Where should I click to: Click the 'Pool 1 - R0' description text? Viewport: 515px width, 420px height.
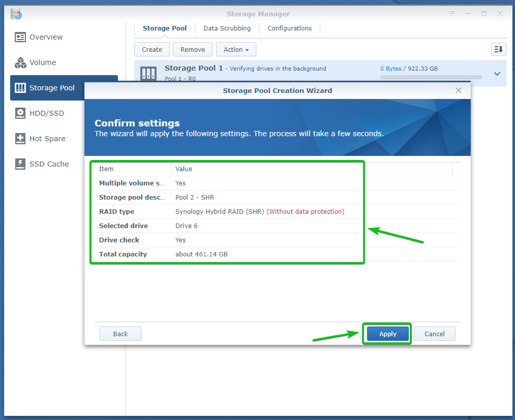coord(180,78)
